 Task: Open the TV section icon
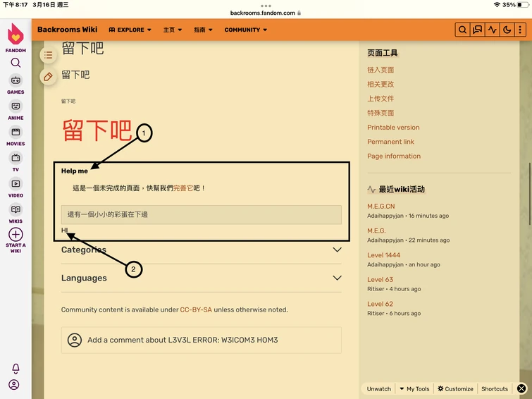[16, 158]
